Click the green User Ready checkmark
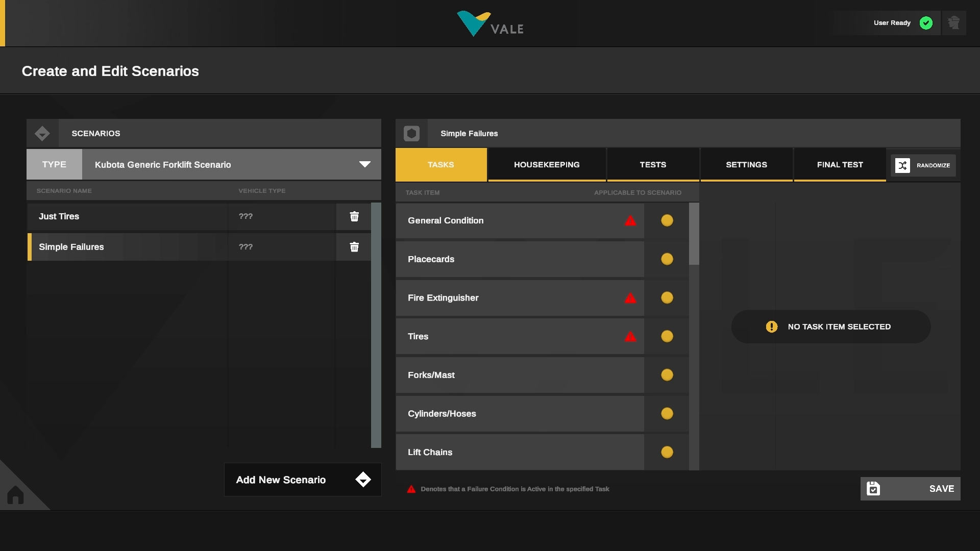This screenshot has width=980, height=551. [926, 23]
